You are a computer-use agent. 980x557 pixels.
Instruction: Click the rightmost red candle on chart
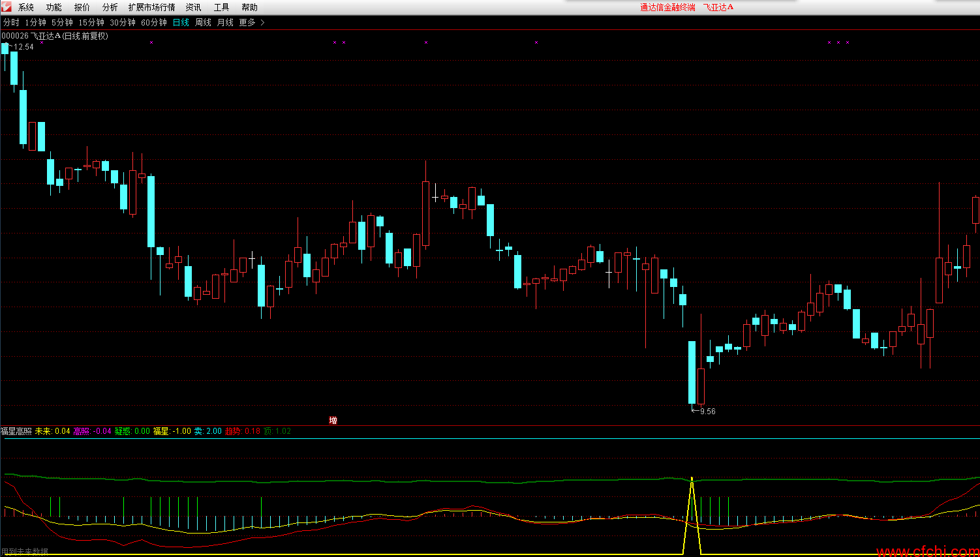pyautogui.click(x=976, y=211)
